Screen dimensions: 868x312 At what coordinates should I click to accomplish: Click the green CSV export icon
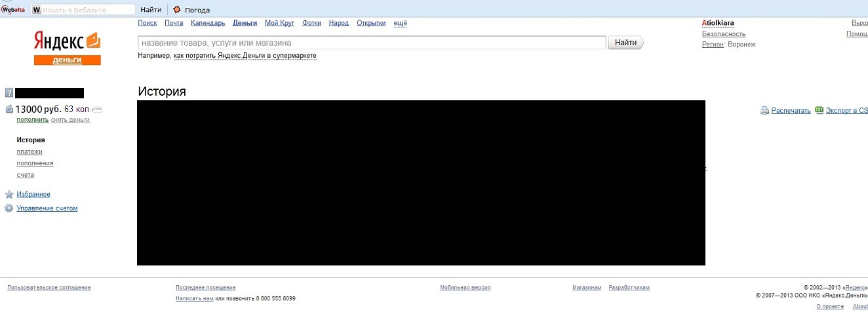click(819, 110)
